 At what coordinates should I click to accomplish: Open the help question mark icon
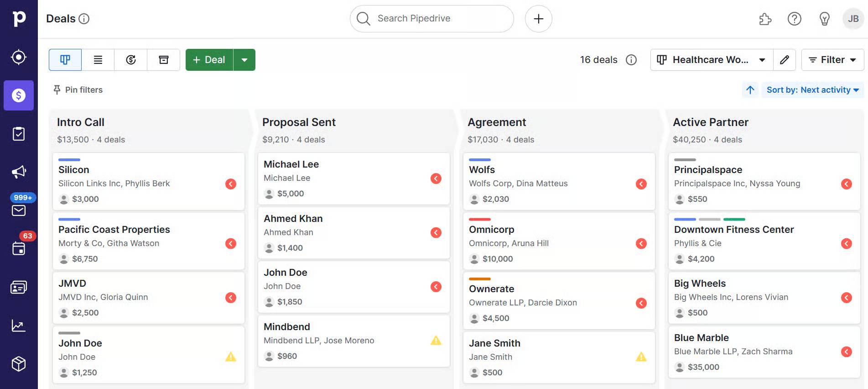point(795,19)
